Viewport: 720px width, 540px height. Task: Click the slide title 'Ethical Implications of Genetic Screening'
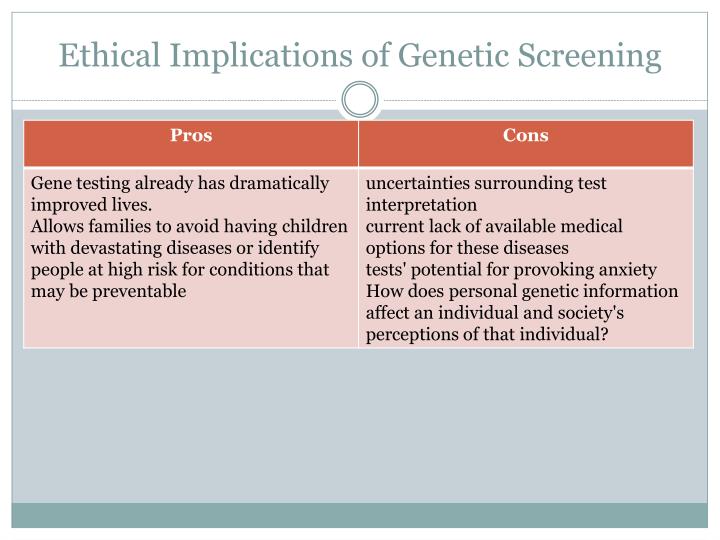click(360, 56)
